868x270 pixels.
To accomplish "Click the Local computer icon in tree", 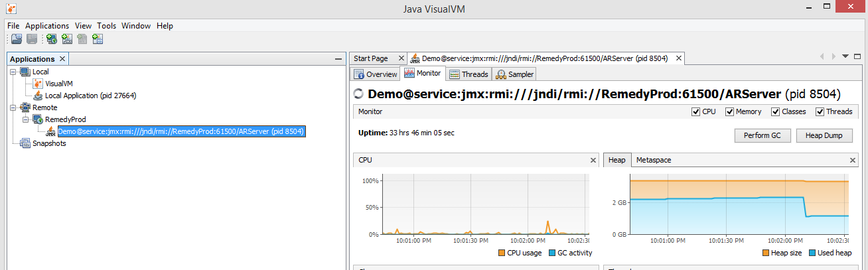I will [25, 72].
